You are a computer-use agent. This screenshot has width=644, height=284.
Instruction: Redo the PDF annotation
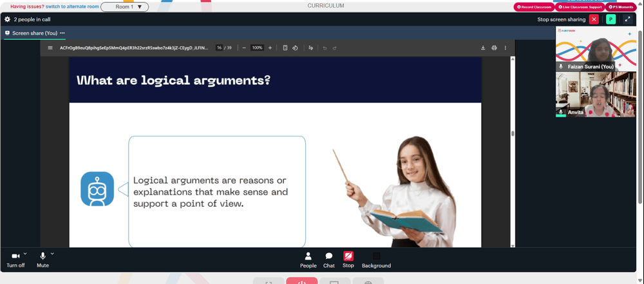coord(334,48)
